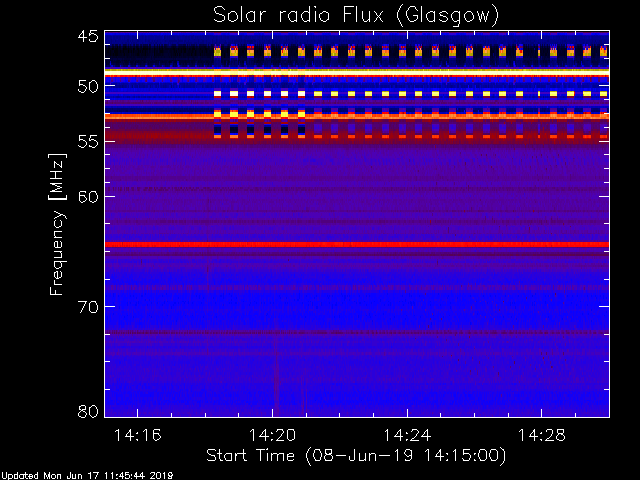Click the 'Start Time (08-Jun-19 14:15:00)' label
The image size is (640, 480).
coord(356,456)
